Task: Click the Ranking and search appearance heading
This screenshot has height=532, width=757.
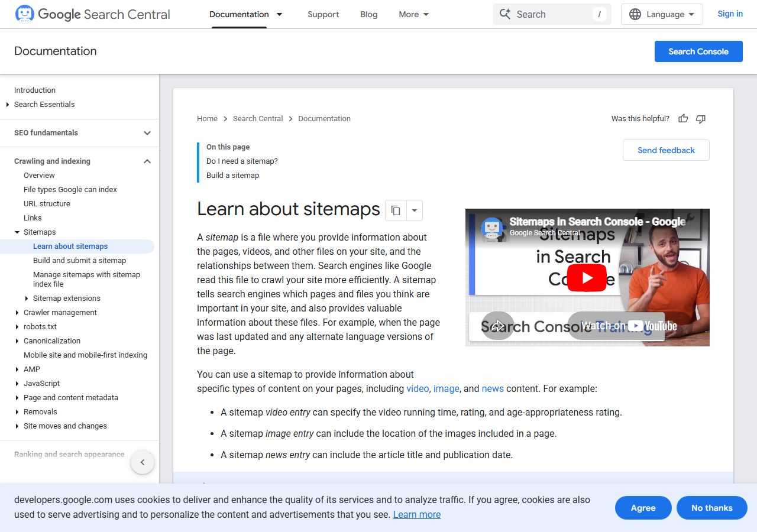Action: (x=69, y=455)
